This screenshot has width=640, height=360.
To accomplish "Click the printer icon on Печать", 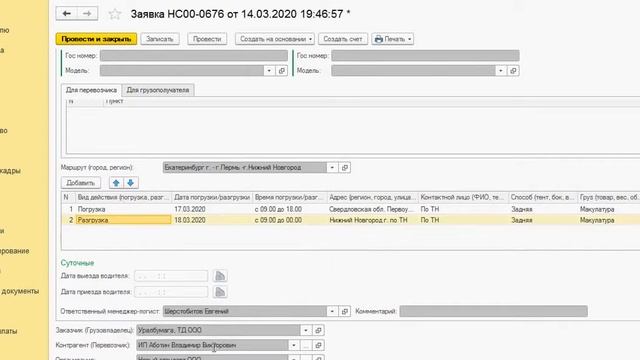I will (x=378, y=39).
